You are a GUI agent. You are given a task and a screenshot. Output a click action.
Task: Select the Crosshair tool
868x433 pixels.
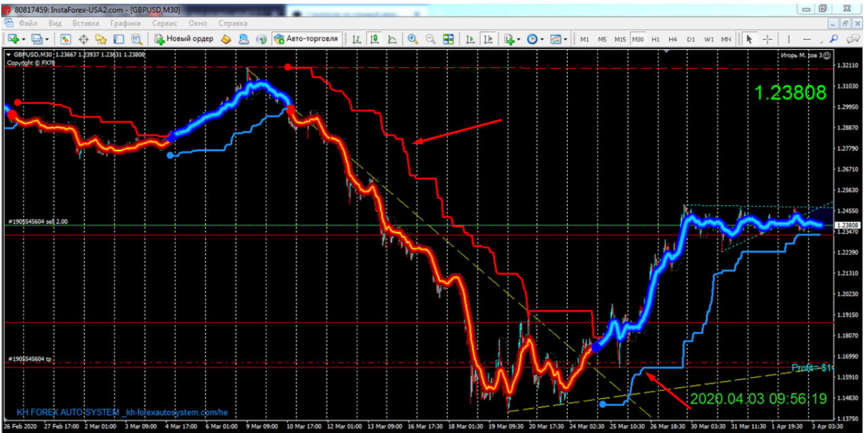coord(767,39)
